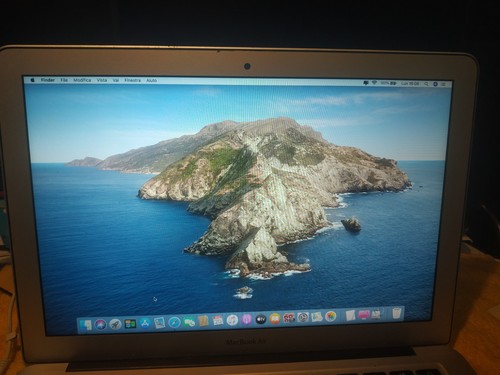Image resolution: width=500 pixels, height=375 pixels.
Task: Click the Siri icon in menu bar
Action: pos(435,84)
